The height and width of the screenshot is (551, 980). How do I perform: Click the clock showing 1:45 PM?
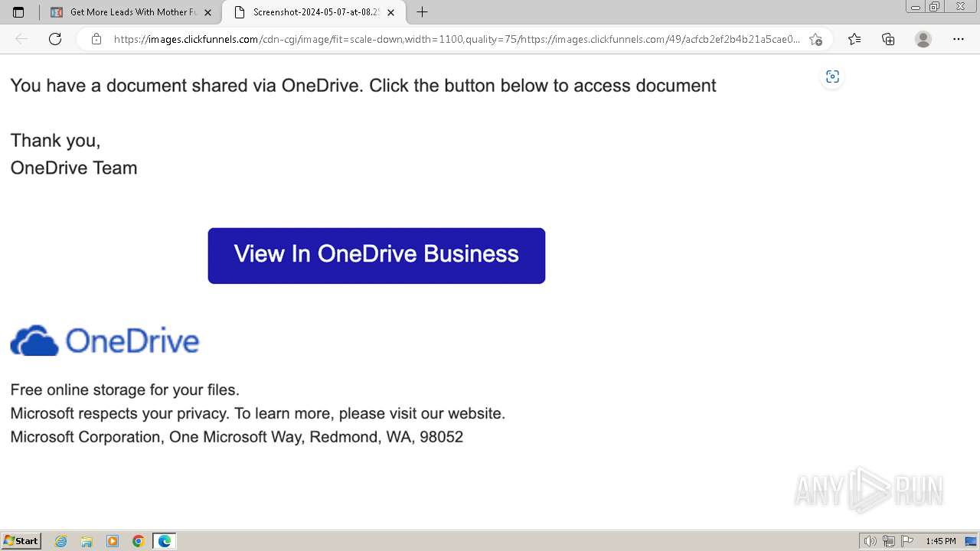pyautogui.click(x=941, y=541)
